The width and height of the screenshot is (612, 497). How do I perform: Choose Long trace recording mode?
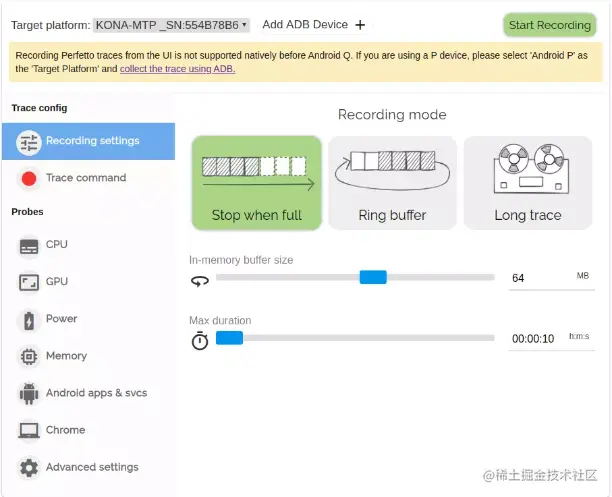(528, 183)
